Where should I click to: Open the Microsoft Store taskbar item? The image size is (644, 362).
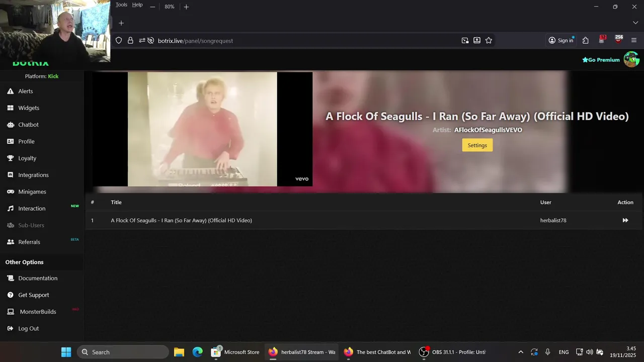(x=235, y=352)
